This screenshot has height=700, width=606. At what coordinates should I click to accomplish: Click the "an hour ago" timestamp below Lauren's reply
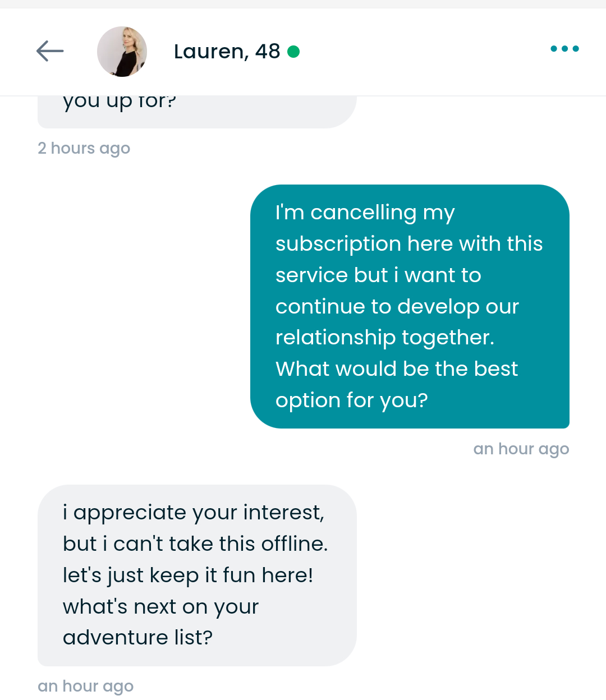point(85,686)
